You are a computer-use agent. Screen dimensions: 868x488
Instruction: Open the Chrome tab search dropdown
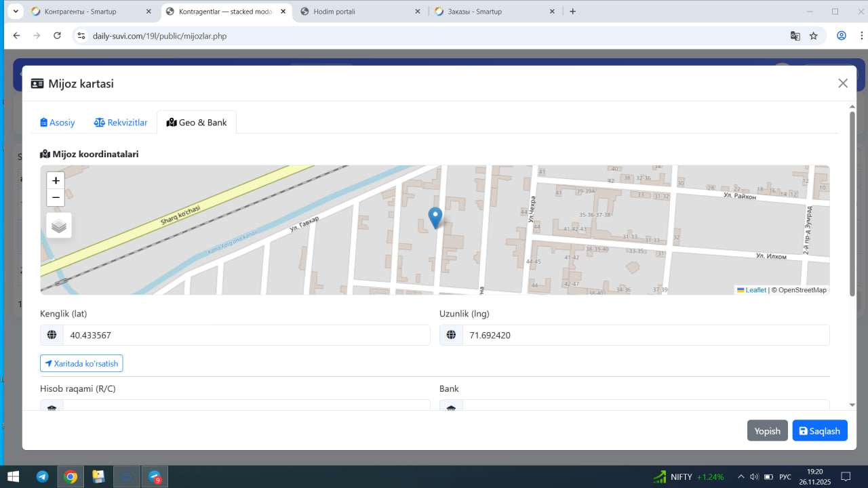pos(15,12)
